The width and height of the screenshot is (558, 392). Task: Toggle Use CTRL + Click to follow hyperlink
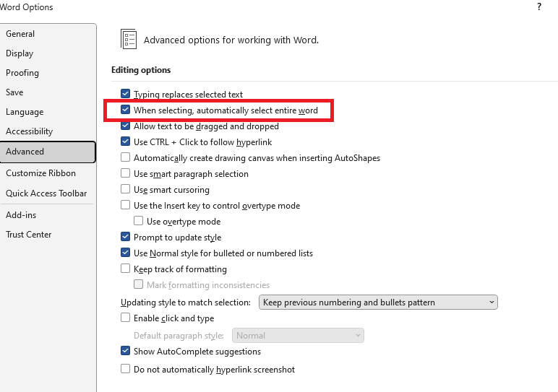[126, 142]
